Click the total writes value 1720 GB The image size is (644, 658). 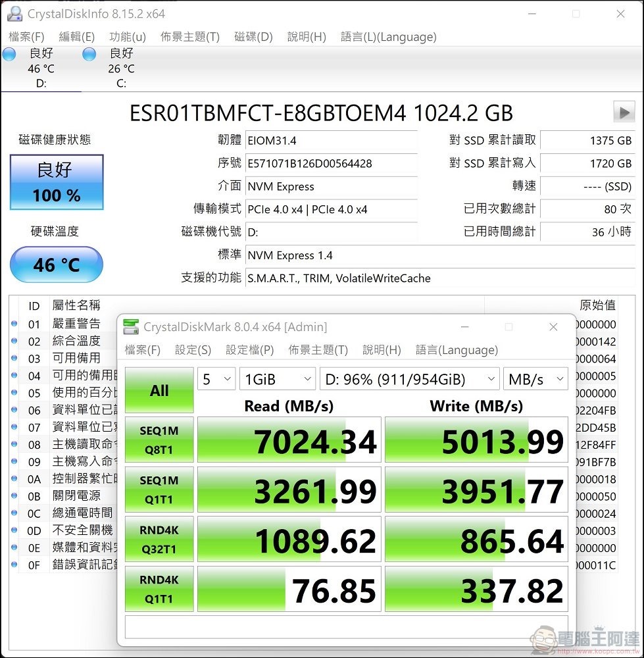pos(587,163)
